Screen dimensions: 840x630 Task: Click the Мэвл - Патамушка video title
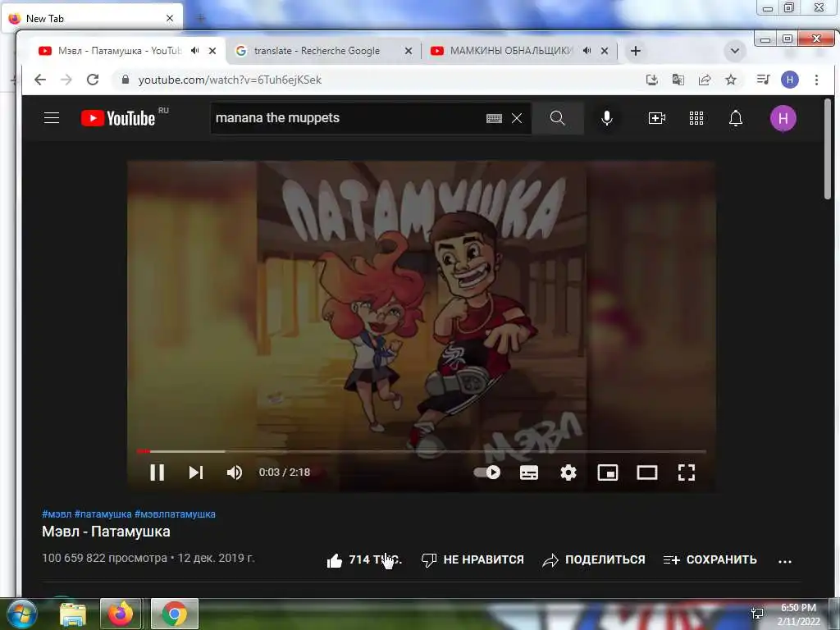point(106,532)
